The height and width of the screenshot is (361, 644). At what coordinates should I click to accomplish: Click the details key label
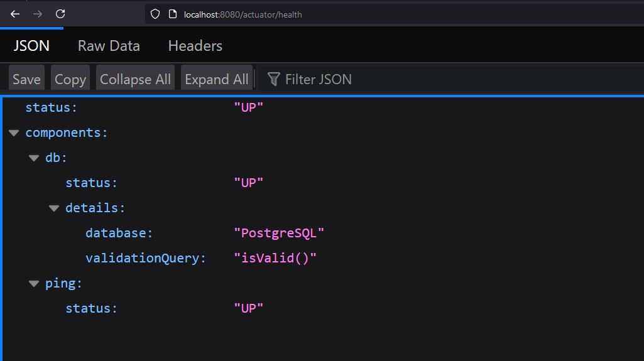coord(95,208)
